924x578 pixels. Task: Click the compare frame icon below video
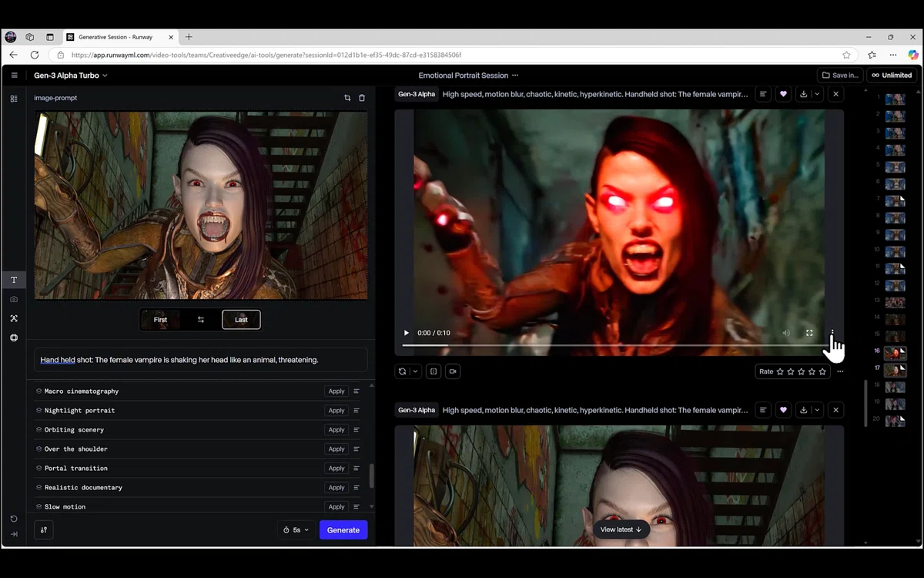pos(434,371)
